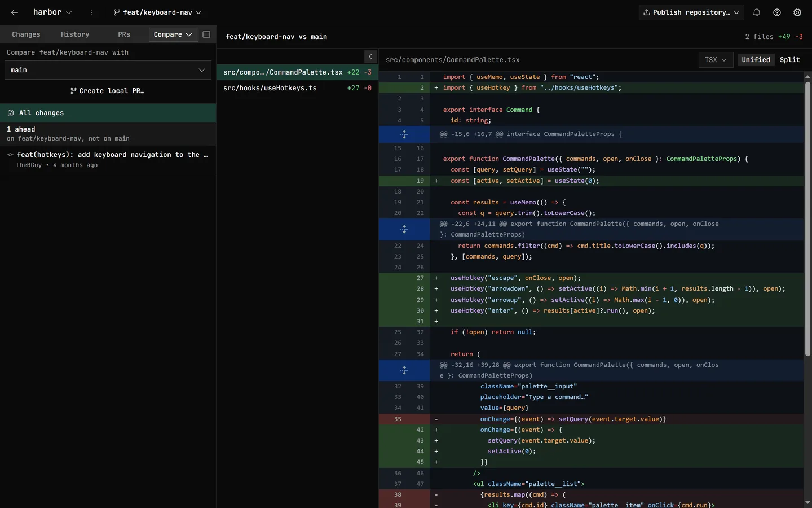Screen dimensions: 812x508
Task: Open CommandPalette.tsx in the file list
Action: 297,72
